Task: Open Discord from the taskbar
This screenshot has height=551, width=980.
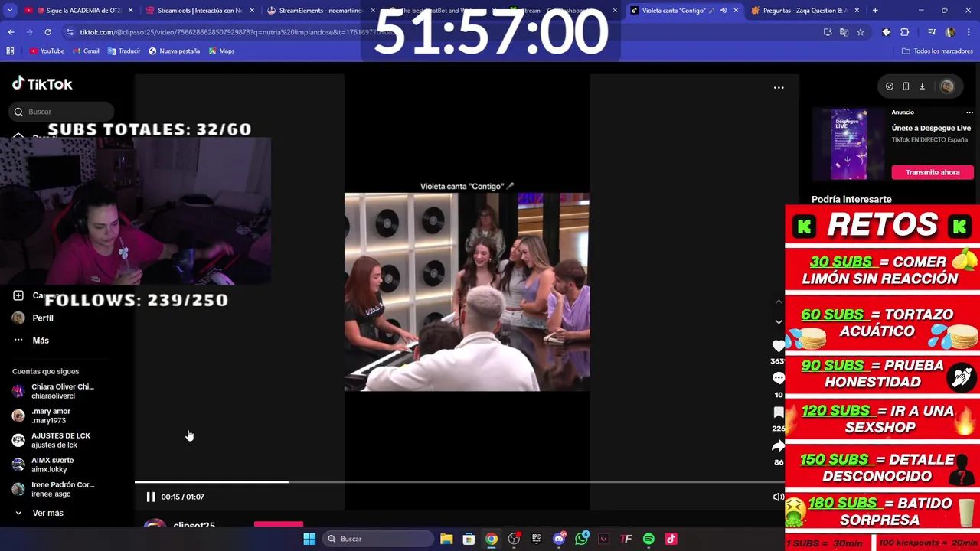Action: pos(559,539)
